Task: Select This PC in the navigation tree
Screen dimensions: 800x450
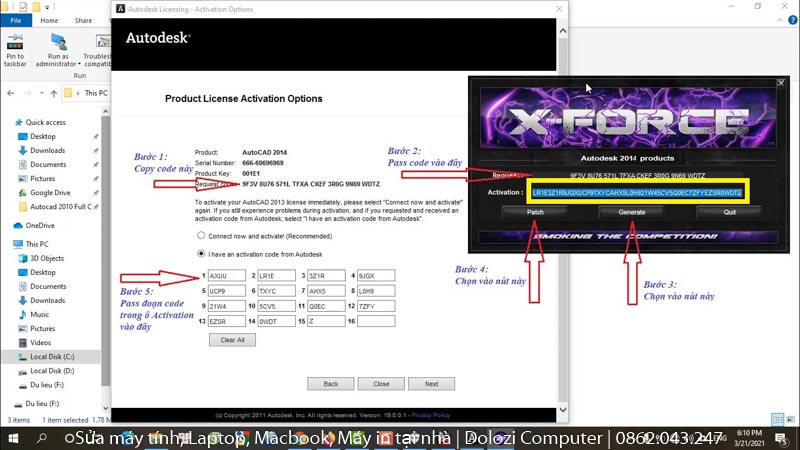Action: click(37, 244)
